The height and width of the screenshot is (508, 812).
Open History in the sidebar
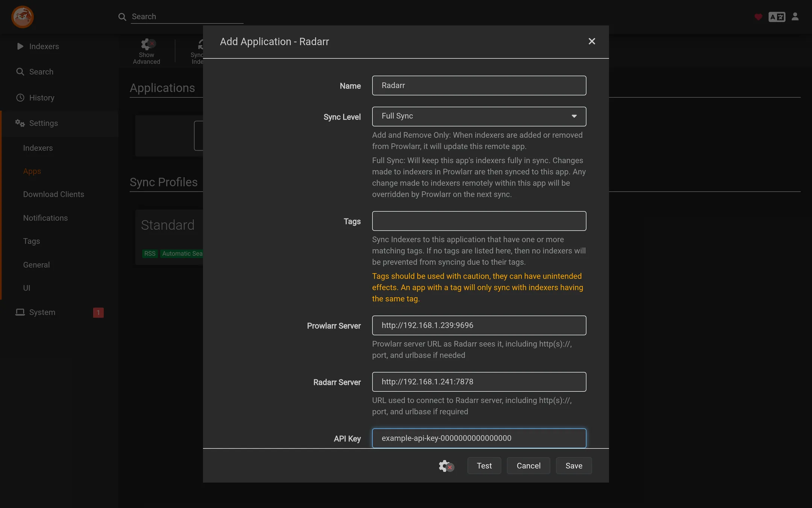[x=59, y=98]
